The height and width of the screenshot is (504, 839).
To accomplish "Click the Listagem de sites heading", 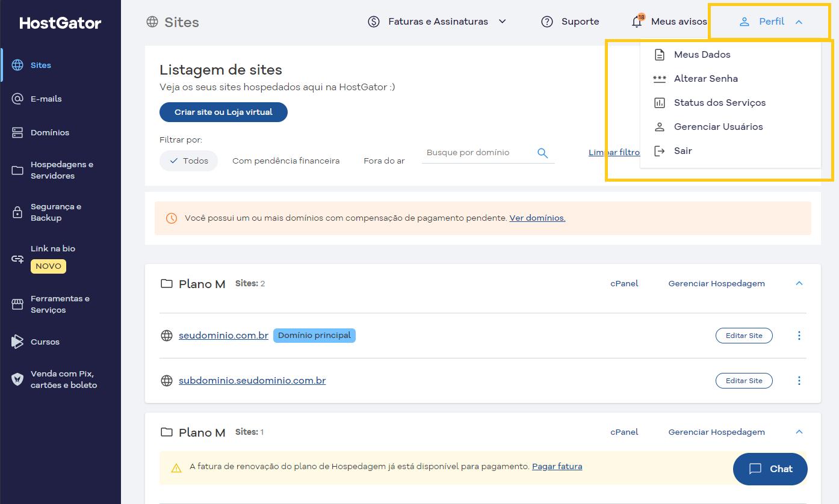I will pos(221,70).
